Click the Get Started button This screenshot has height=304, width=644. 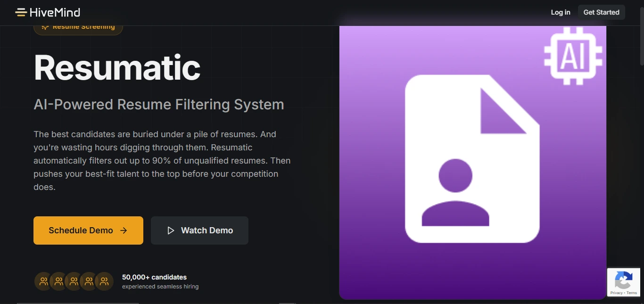[x=602, y=12]
